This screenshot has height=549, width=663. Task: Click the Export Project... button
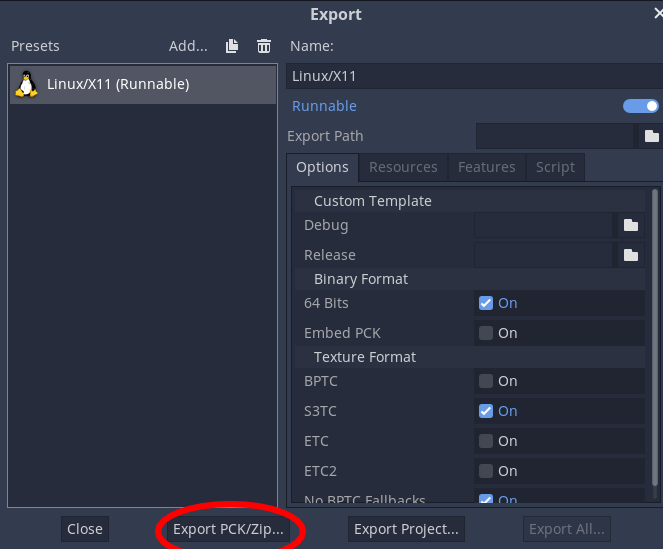[x=406, y=529]
